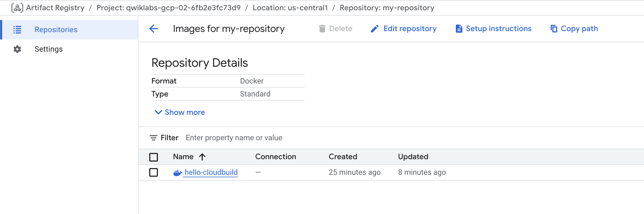
Task: Click the Delete button label
Action: pyautogui.click(x=341, y=29)
